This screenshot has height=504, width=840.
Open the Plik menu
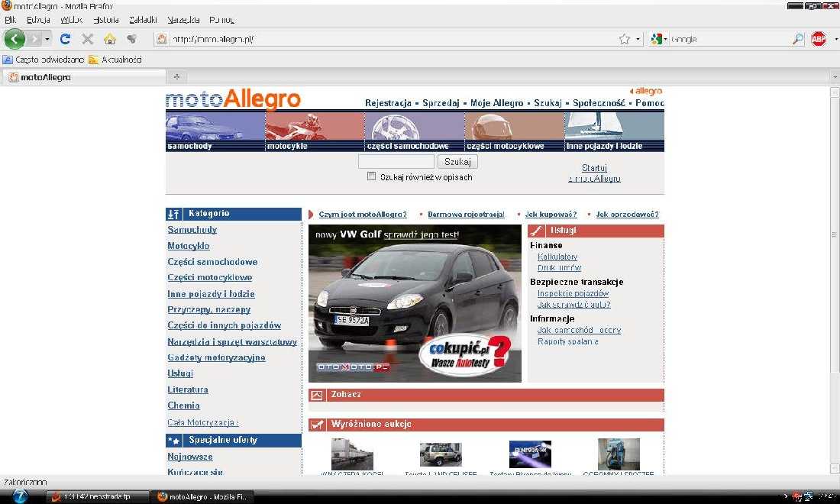coord(10,20)
